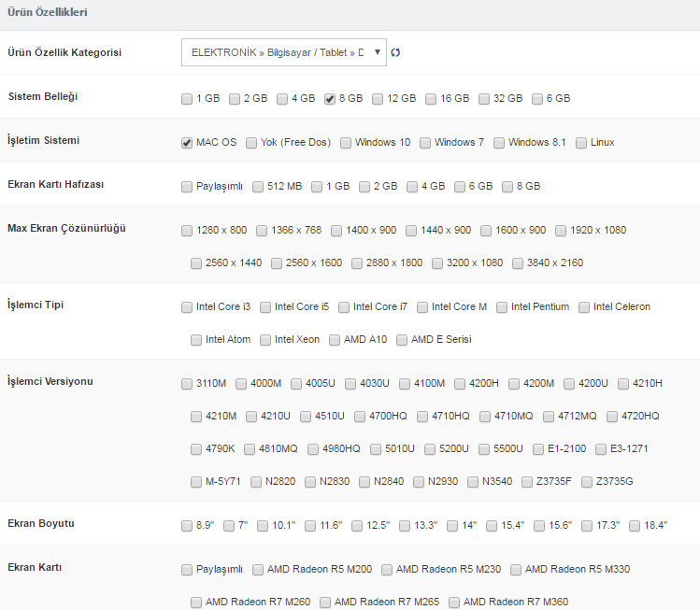Enable 3840 x 2160 resolution checkbox
Screen dimensions: 700x610
[518, 263]
